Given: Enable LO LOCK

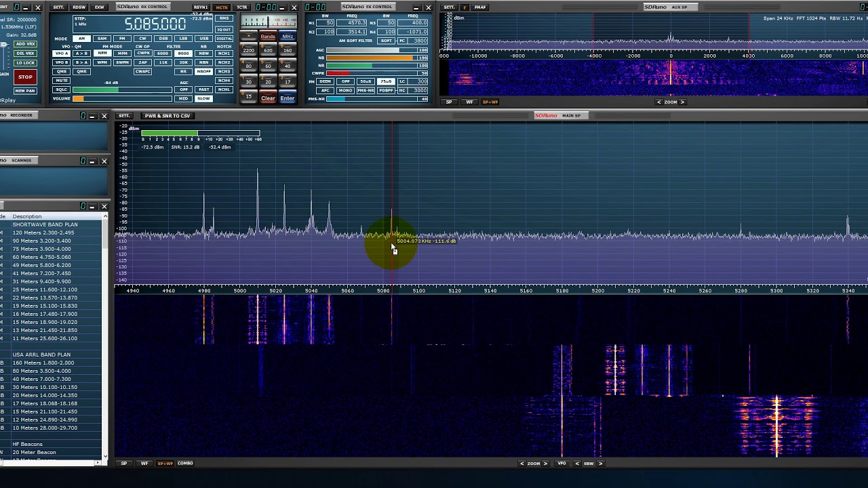Looking at the screenshot, I should (x=25, y=63).
